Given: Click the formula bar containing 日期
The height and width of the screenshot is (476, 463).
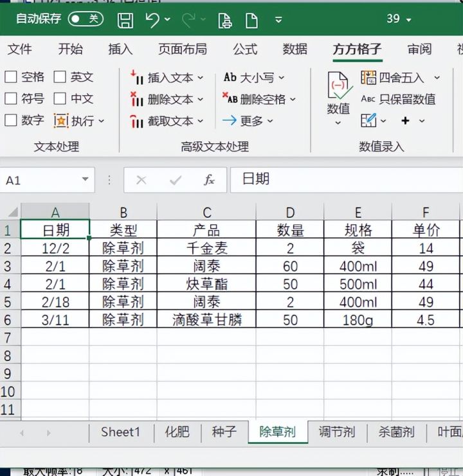Looking at the screenshot, I should (347, 180).
